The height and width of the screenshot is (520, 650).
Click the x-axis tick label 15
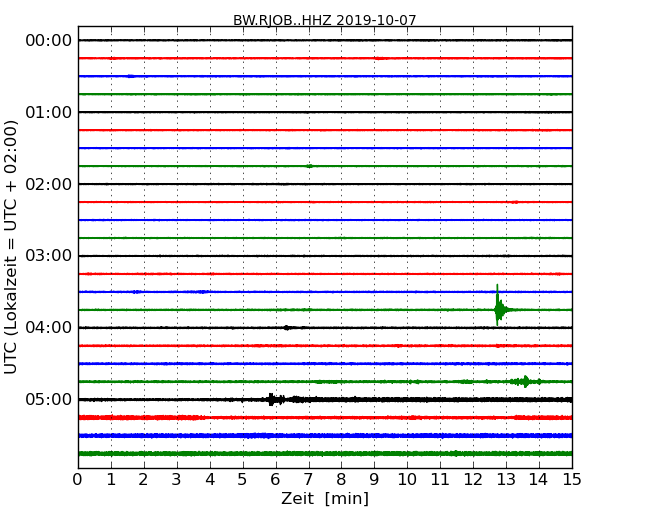[572, 479]
